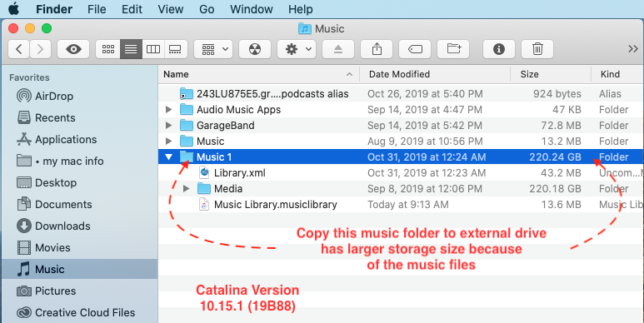Viewport: 644px width, 323px height.
Task: Go forward with the right arrow button
Action: point(40,49)
